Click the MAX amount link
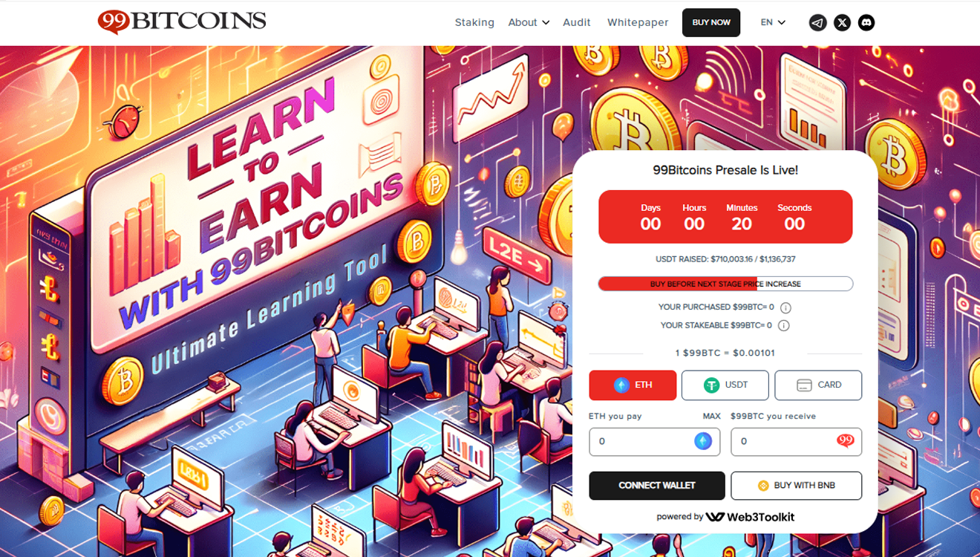 (x=711, y=417)
